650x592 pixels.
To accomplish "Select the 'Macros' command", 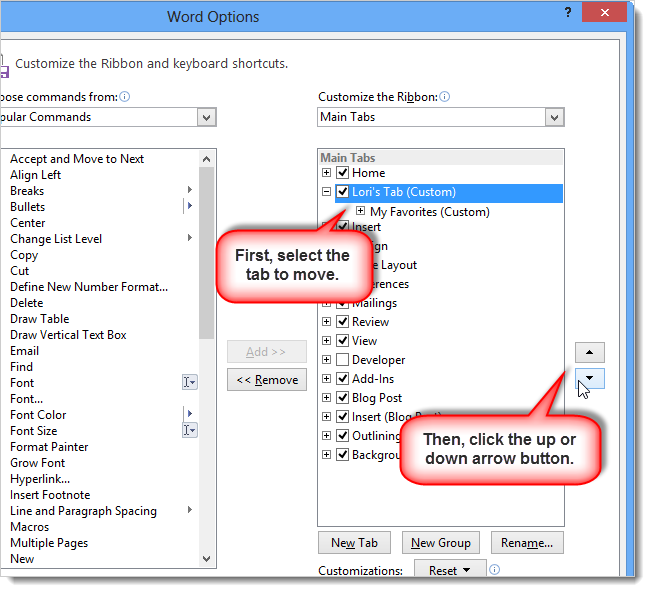I will (29, 527).
